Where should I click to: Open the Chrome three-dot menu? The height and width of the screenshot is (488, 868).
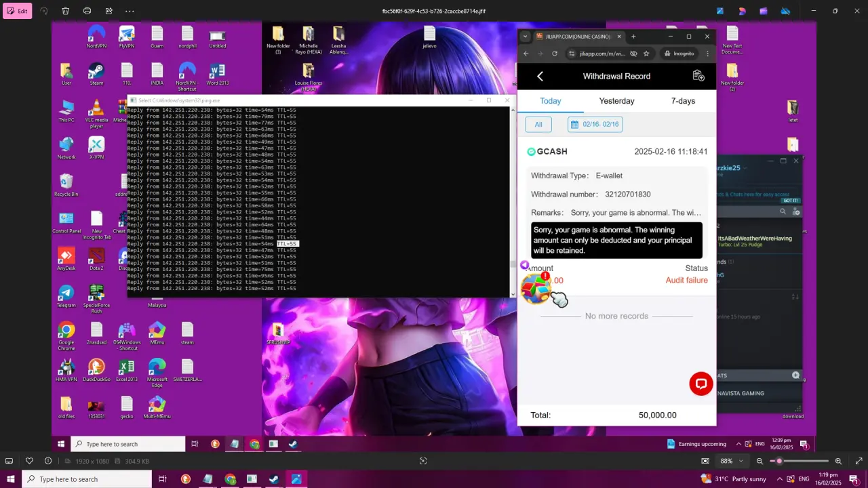point(708,54)
